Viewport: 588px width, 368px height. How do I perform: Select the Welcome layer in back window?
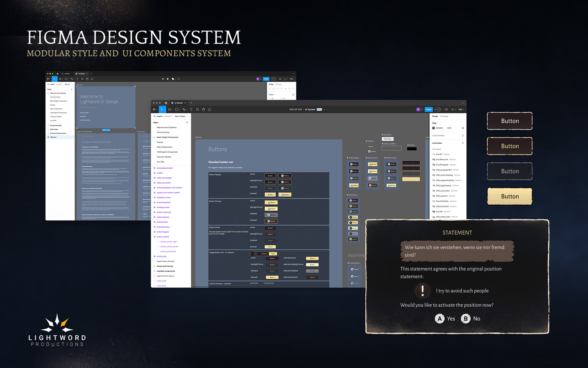[x=60, y=137]
